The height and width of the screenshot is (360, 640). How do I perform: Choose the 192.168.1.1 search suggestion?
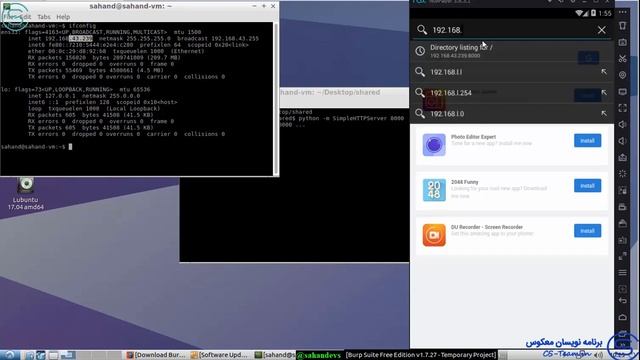click(x=512, y=72)
